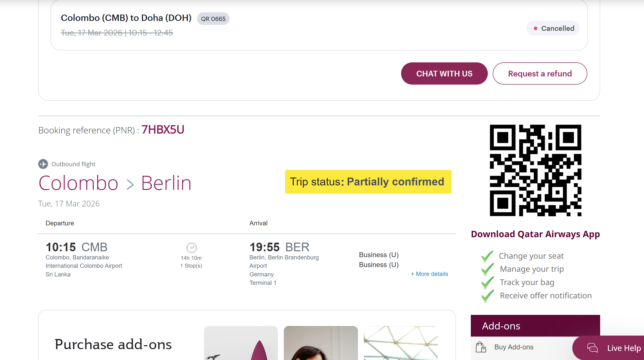644x360 pixels.
Task: Click the booking reference 7HBX5U
Action: pos(163,130)
